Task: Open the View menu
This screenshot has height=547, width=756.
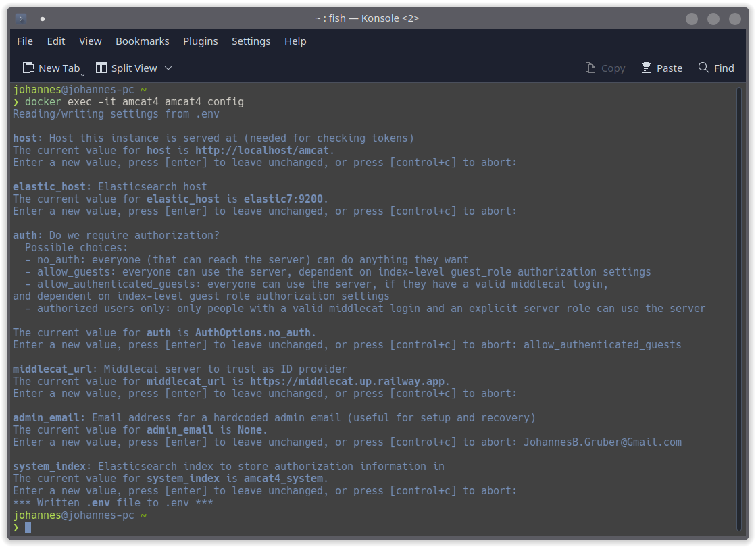Action: click(91, 41)
